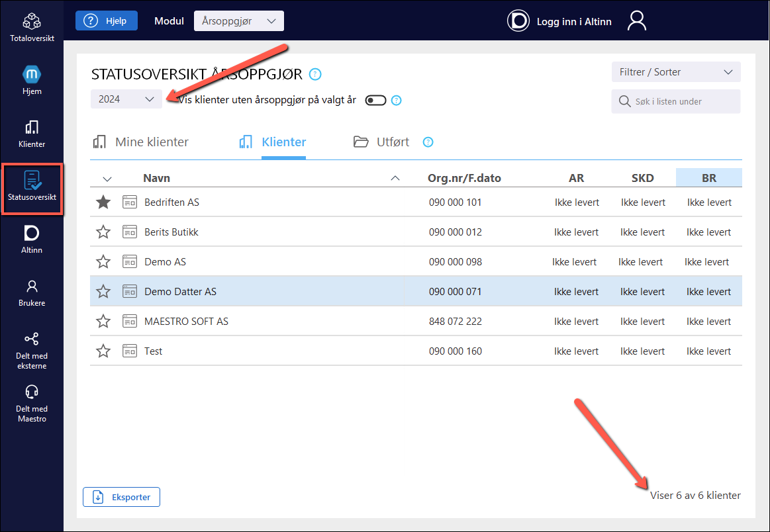Image resolution: width=770 pixels, height=532 pixels.
Task: Click BR status for Demo AS
Action: click(706, 262)
